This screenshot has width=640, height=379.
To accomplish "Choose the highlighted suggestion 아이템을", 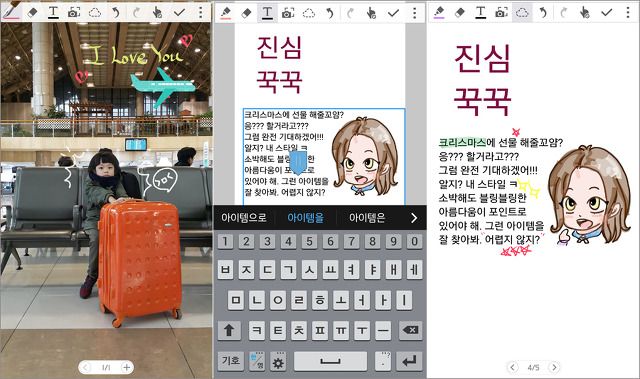I will coord(305,218).
